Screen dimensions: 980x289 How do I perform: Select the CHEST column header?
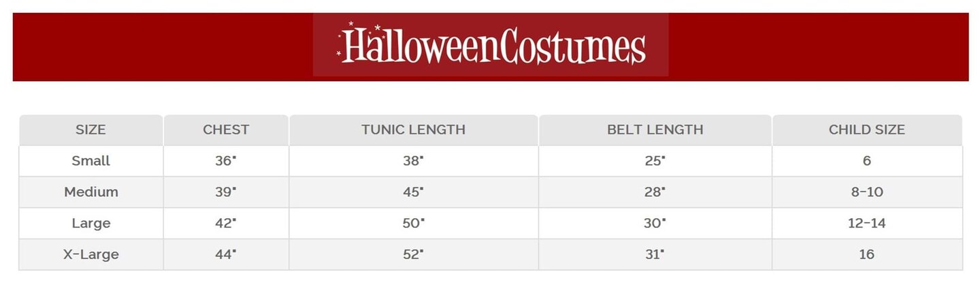226,130
